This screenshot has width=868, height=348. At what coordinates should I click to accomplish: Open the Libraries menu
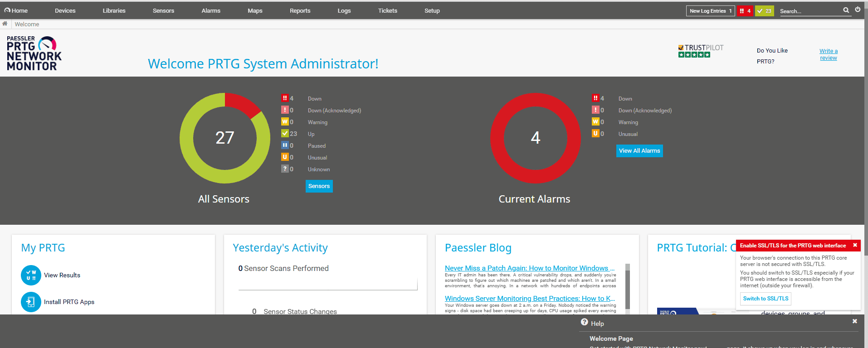pos(114,10)
